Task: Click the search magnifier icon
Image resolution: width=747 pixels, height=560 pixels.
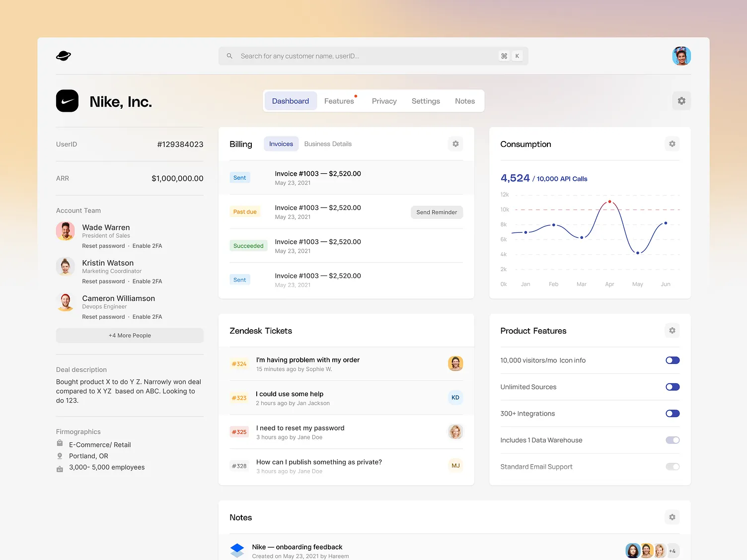Action: pyautogui.click(x=229, y=56)
